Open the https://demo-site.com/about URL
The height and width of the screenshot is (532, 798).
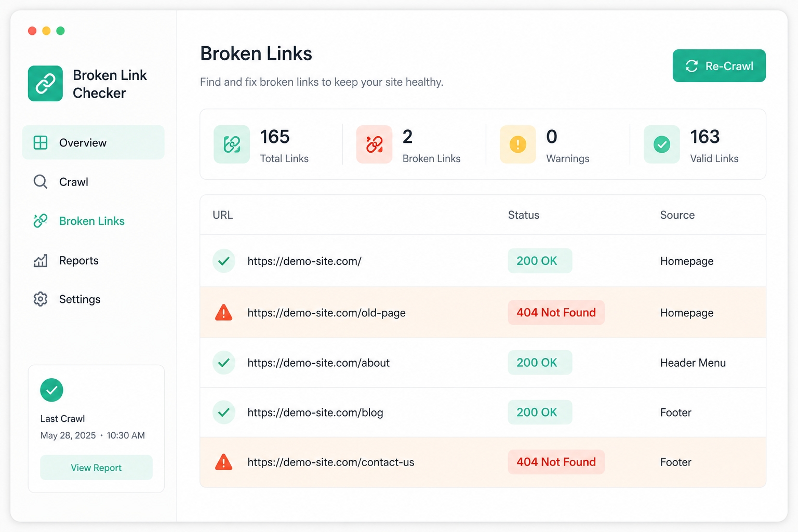(318, 363)
